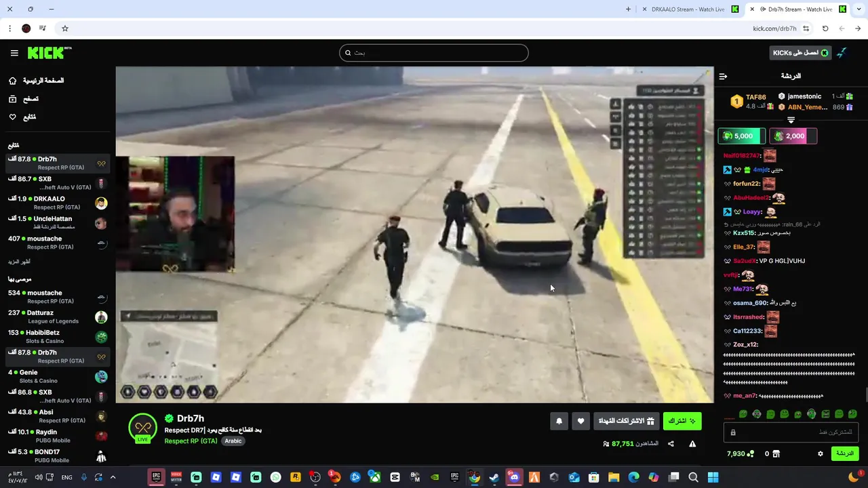Image resolution: width=868 pixels, height=488 pixels.
Task: Toggle notifications bell for Drb7h
Action: coord(559,421)
